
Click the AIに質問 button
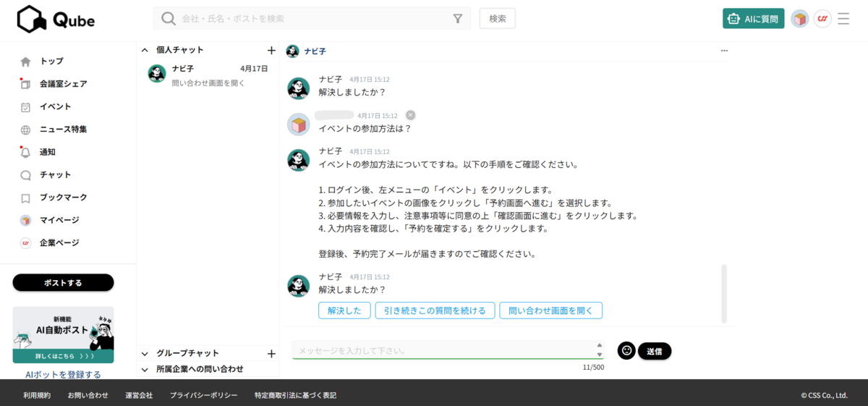[753, 19]
